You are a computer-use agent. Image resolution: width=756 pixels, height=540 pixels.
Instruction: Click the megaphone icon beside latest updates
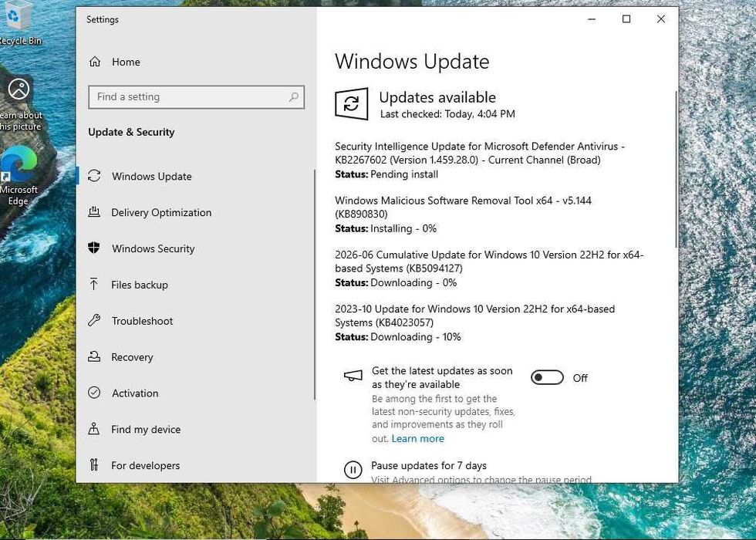[x=353, y=376]
